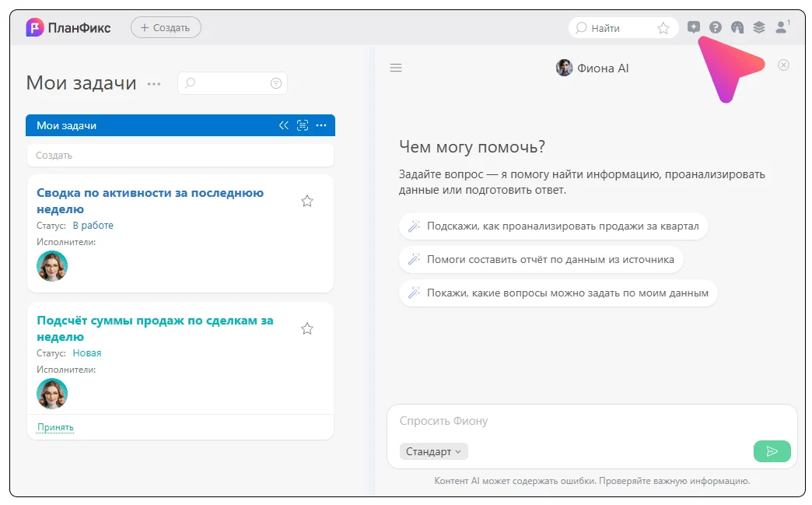Viewport: 812px width, 505px height.
Task: Click the green send message button
Action: click(x=772, y=451)
